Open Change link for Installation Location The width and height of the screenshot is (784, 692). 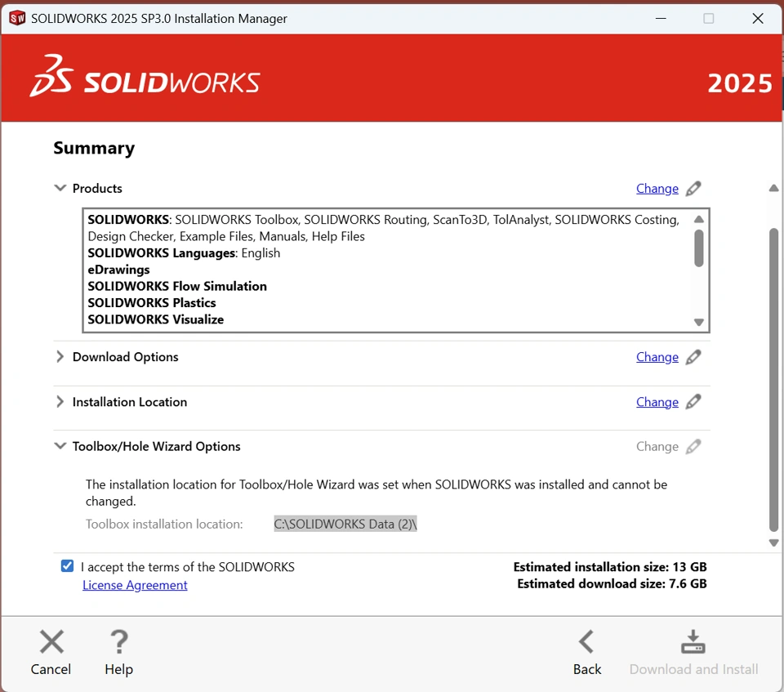[x=657, y=402]
